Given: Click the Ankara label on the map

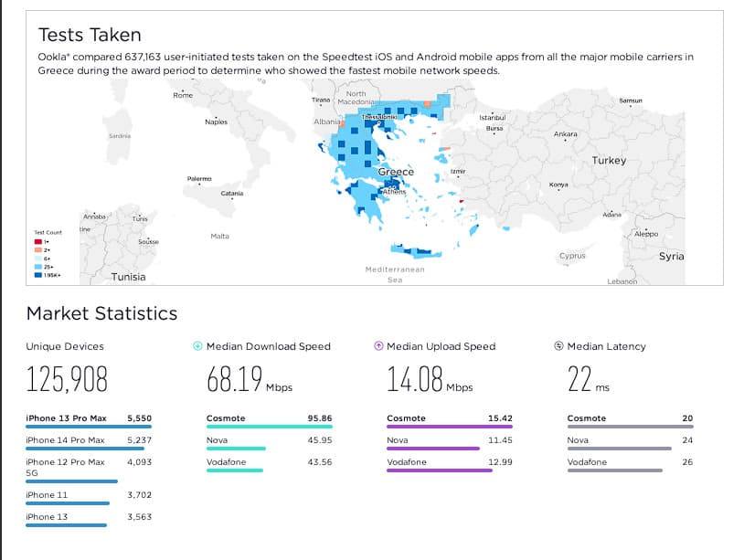Looking at the screenshot, I should click(566, 134).
